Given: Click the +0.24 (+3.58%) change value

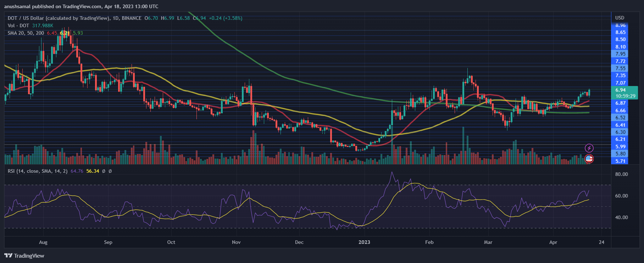Looking at the screenshot, I should point(226,18).
